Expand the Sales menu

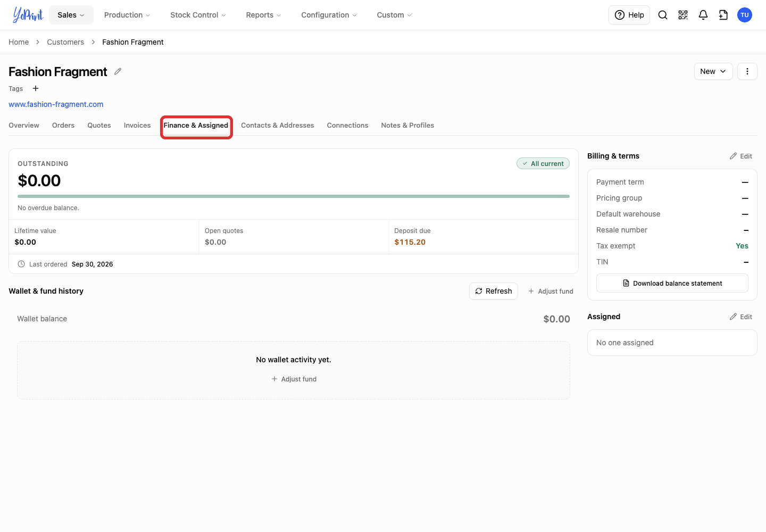point(71,15)
